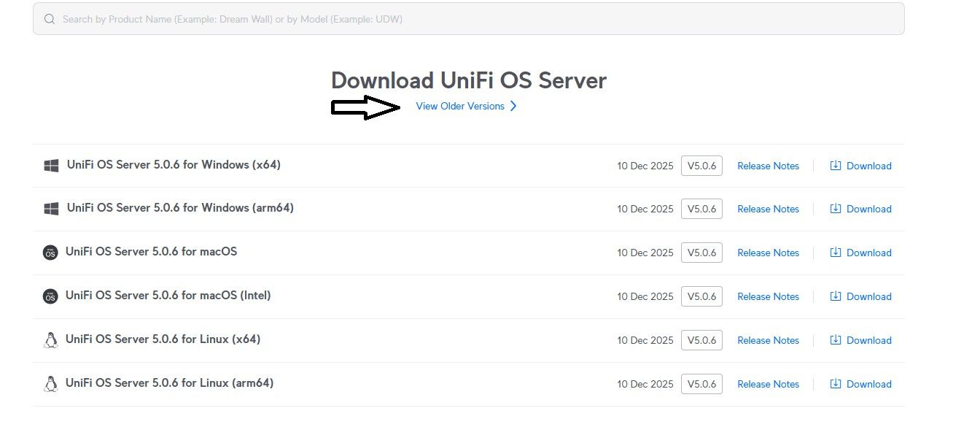Select UniFi OS Server 5.0.6 for macOS (Intel) title

tap(168, 296)
